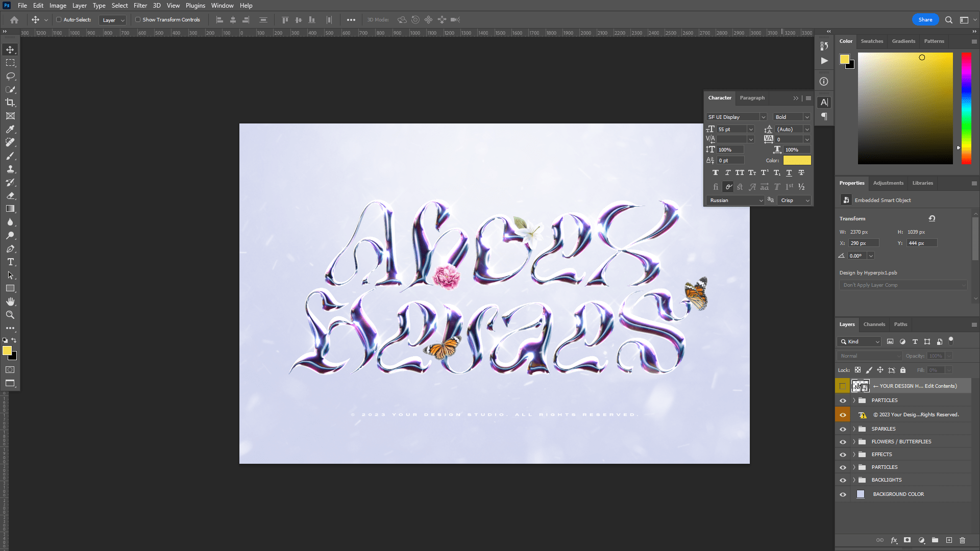The width and height of the screenshot is (980, 551).
Task: Click the Create New Layer icon
Action: point(949,540)
